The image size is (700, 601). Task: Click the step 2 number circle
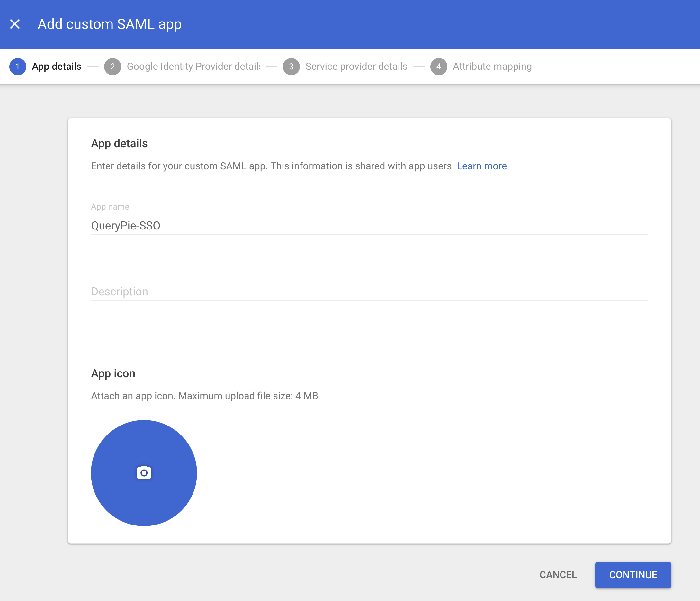tap(112, 67)
